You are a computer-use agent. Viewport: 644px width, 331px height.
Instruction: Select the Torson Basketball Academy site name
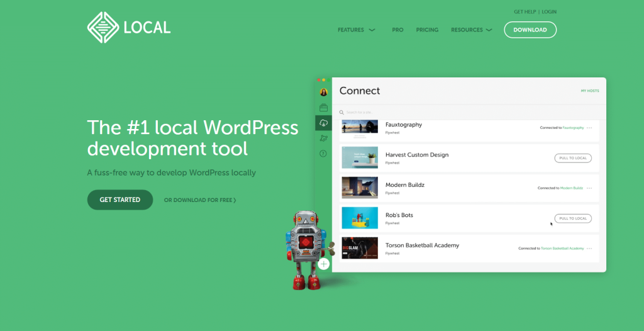tap(422, 245)
